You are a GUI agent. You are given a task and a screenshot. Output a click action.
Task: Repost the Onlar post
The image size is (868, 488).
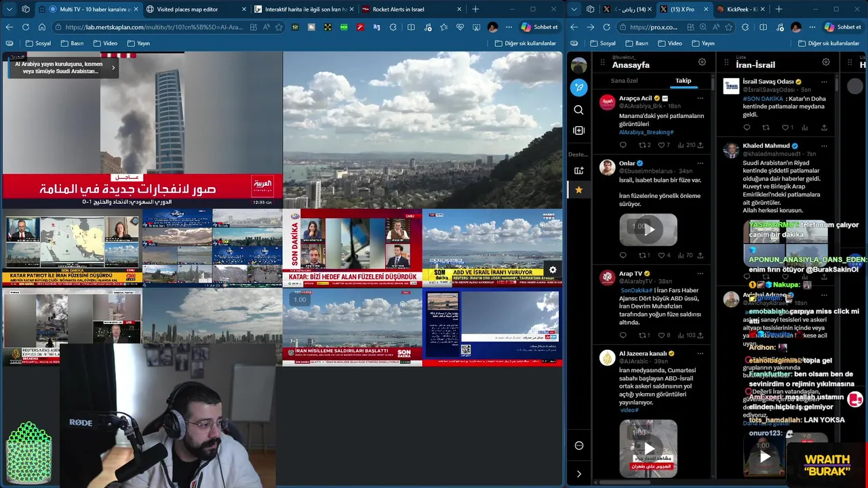pos(642,256)
